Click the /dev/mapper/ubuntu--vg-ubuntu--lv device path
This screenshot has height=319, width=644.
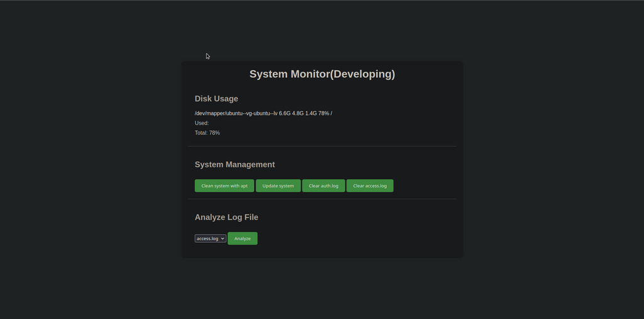[236, 113]
